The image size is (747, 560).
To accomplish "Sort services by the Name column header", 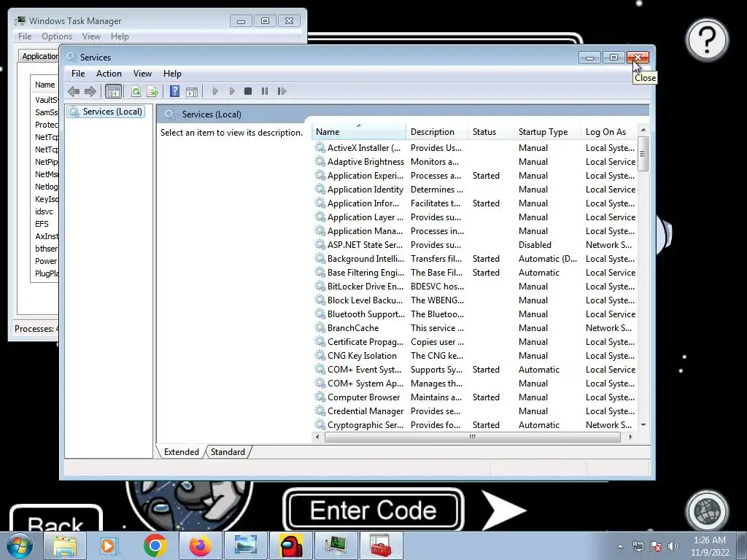I will 359,132.
